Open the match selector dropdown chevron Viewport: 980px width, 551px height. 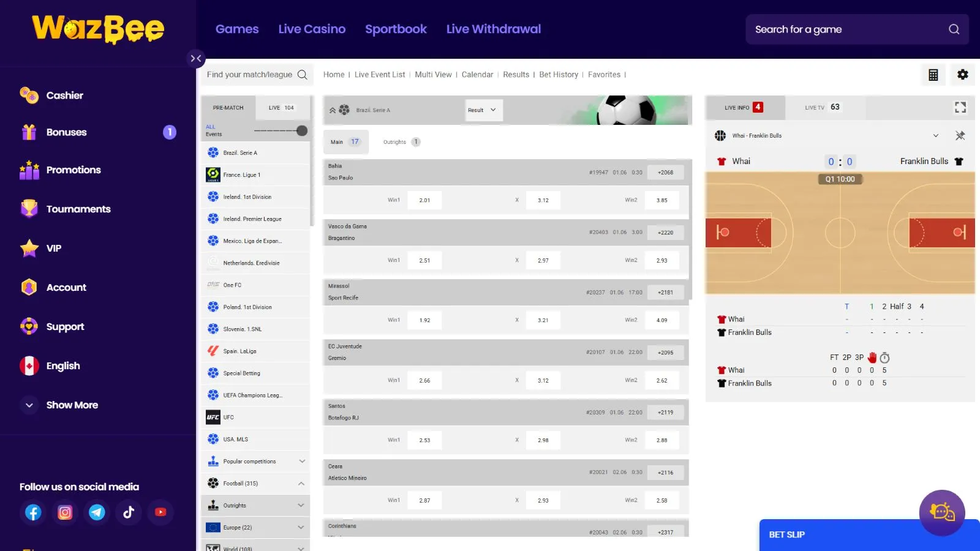tap(935, 136)
